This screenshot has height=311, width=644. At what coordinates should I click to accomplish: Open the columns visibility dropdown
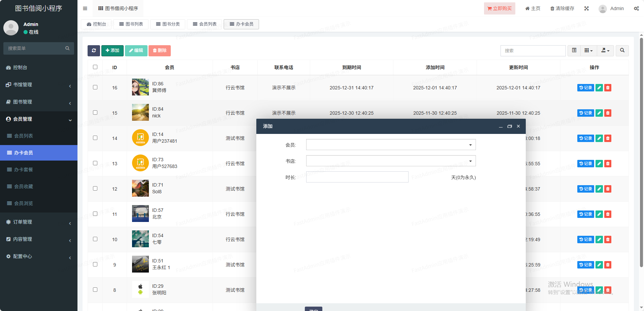coord(588,51)
